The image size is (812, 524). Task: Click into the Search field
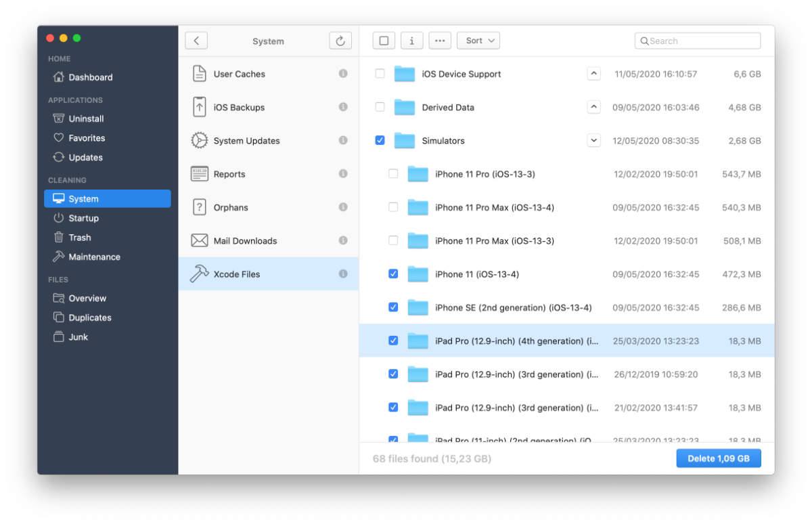(698, 41)
